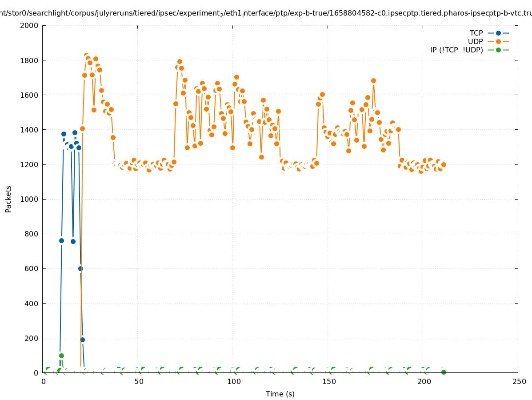Click the blue TCP legend marker
This screenshot has height=400, width=532.
(x=498, y=33)
